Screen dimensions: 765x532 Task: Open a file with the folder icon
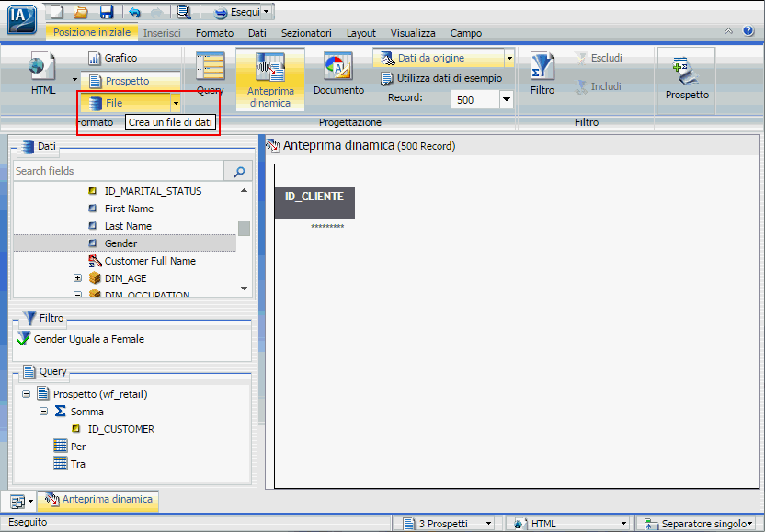coord(81,12)
